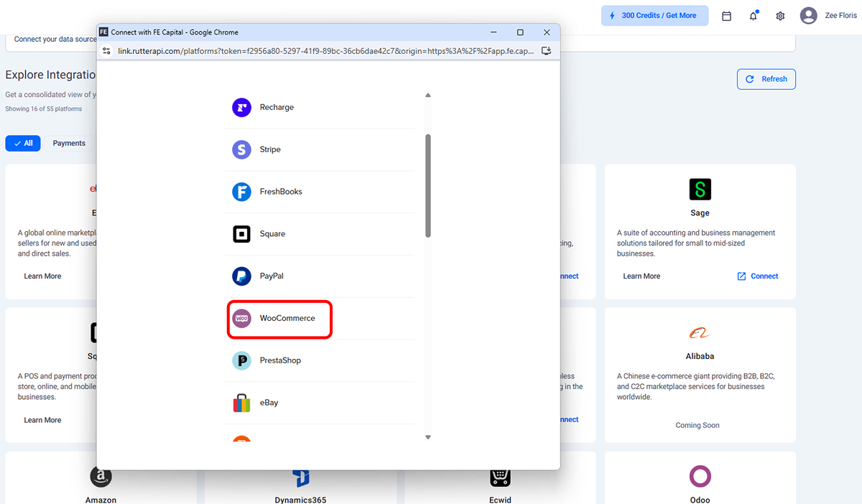
Task: Click the Recharge list row text
Action: pyautogui.click(x=277, y=108)
